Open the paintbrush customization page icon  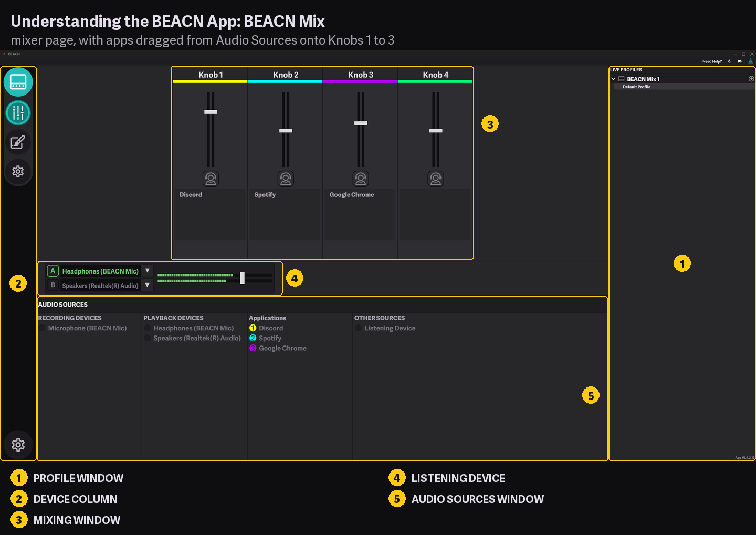pos(18,142)
